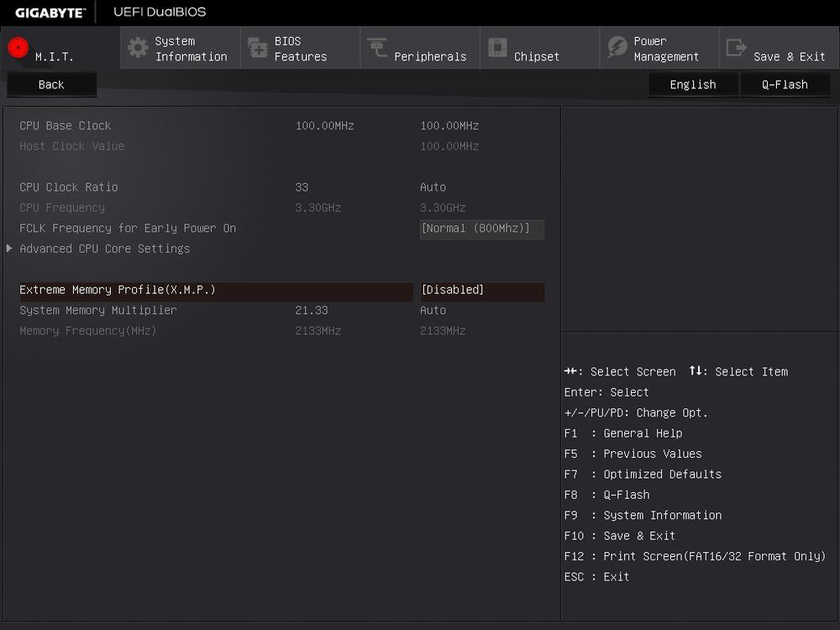Image resolution: width=840 pixels, height=630 pixels.
Task: Go to the Peripherals tab
Action: point(420,48)
